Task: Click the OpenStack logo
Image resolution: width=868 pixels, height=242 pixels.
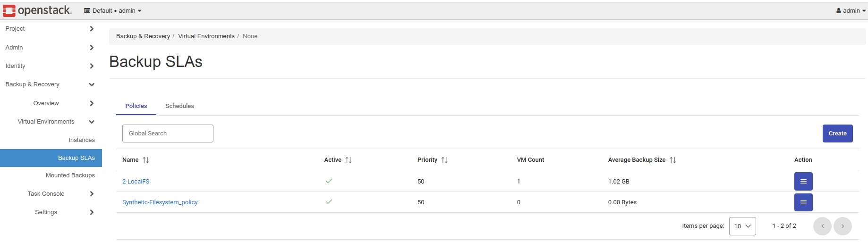Action: 37,10
